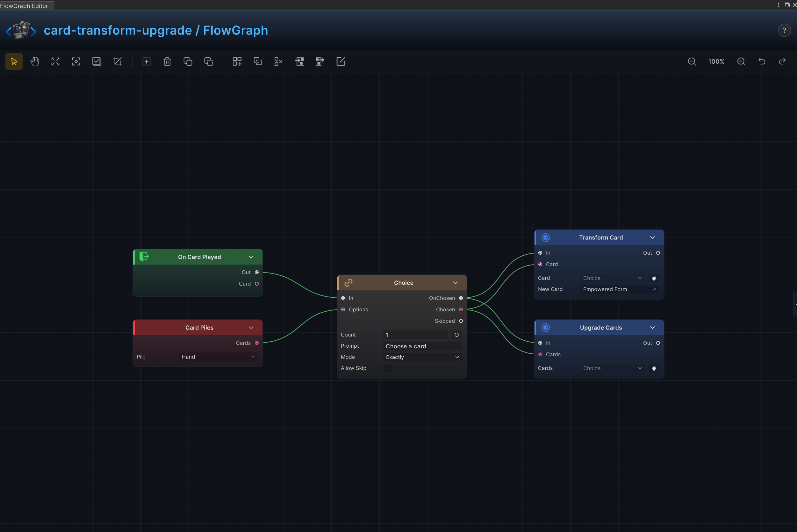The width and height of the screenshot is (797, 532).
Task: Collapse the Upgrade Cards node
Action: tap(652, 328)
